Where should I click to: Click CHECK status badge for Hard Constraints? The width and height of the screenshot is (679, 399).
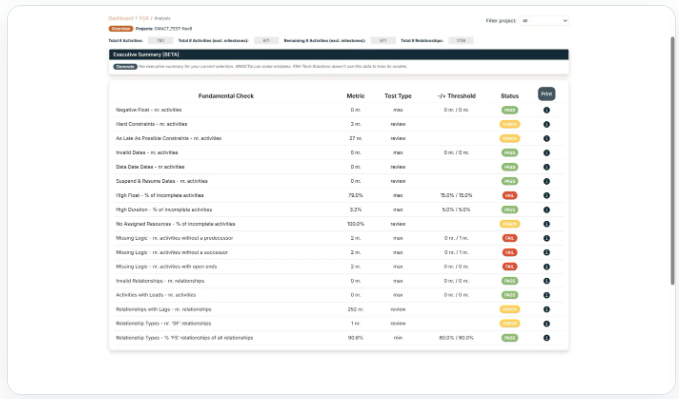tap(510, 124)
